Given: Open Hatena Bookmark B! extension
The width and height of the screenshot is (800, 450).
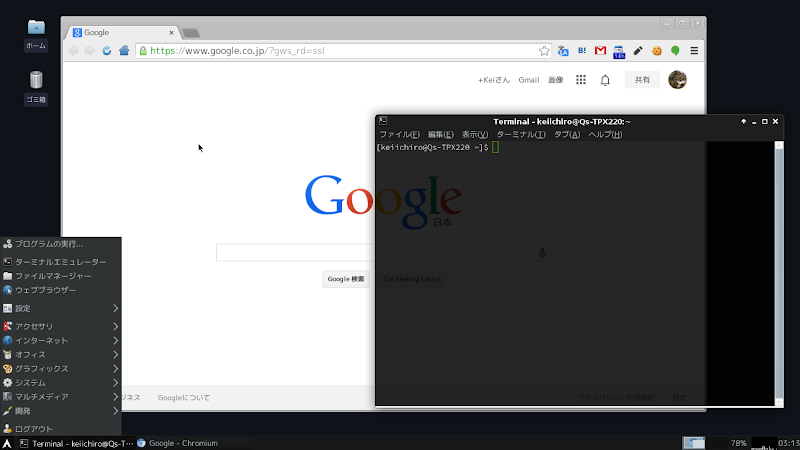Looking at the screenshot, I should click(x=582, y=51).
